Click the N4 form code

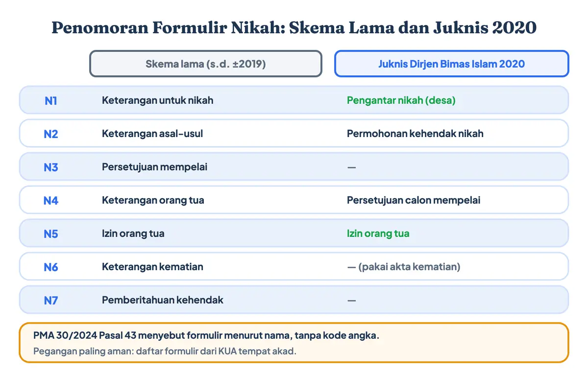click(51, 201)
